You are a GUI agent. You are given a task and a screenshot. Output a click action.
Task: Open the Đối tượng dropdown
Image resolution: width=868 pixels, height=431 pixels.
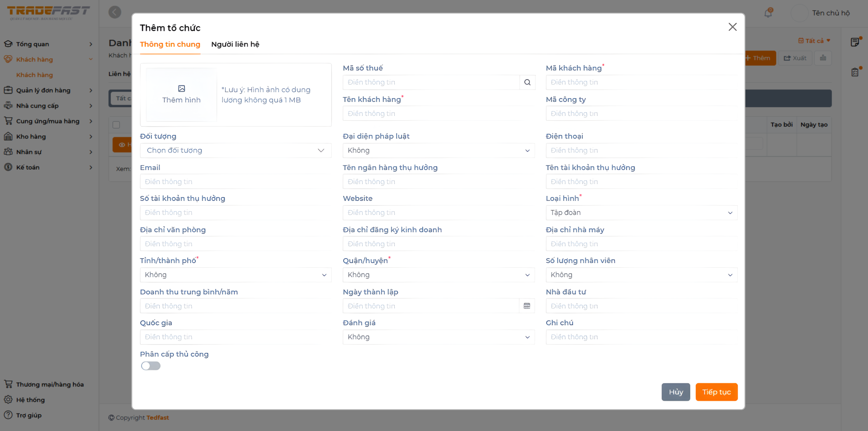(x=236, y=151)
